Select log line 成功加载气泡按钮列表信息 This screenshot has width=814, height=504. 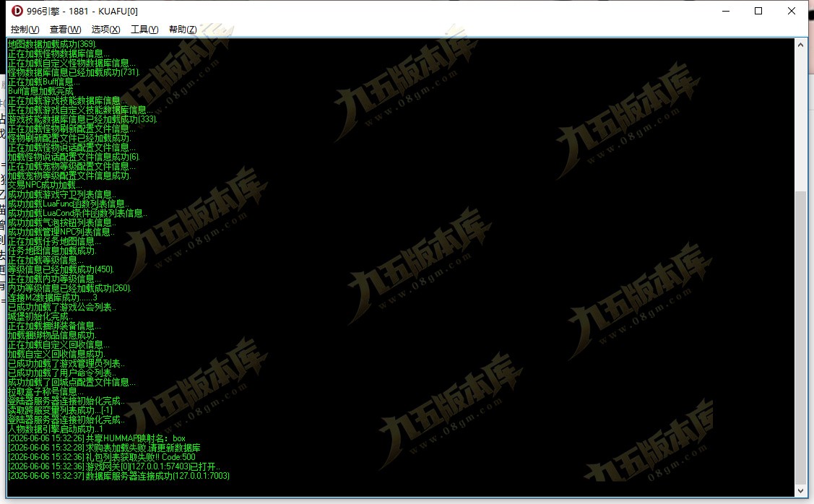click(x=62, y=222)
